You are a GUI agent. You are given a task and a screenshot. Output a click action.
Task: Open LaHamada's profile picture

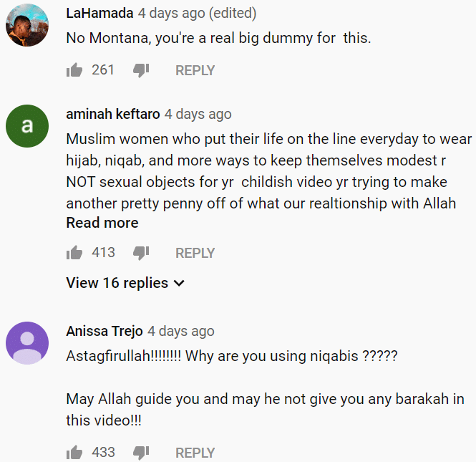(27, 25)
